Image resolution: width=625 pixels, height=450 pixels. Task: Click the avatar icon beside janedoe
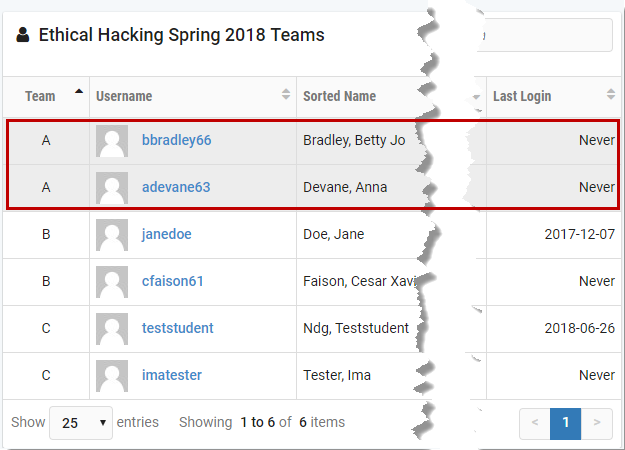(112, 235)
